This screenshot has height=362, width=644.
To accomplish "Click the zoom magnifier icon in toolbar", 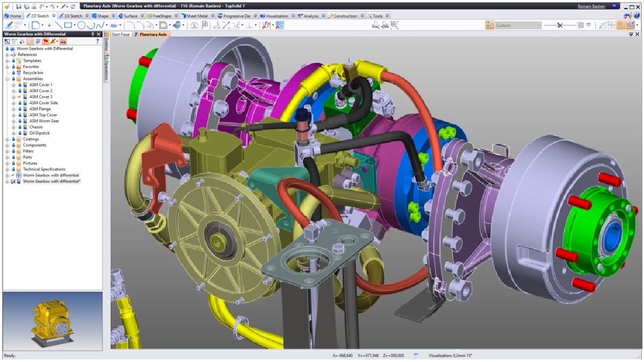I will coord(394,25).
